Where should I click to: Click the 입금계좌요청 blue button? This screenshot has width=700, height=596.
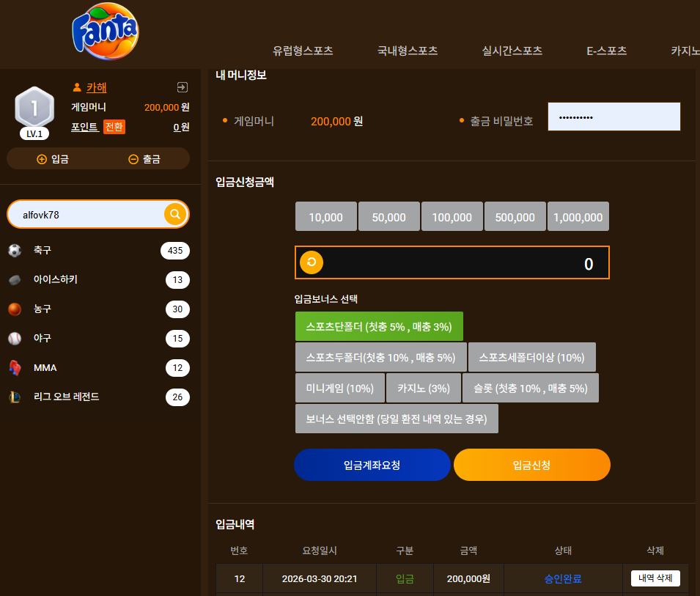[x=372, y=465]
